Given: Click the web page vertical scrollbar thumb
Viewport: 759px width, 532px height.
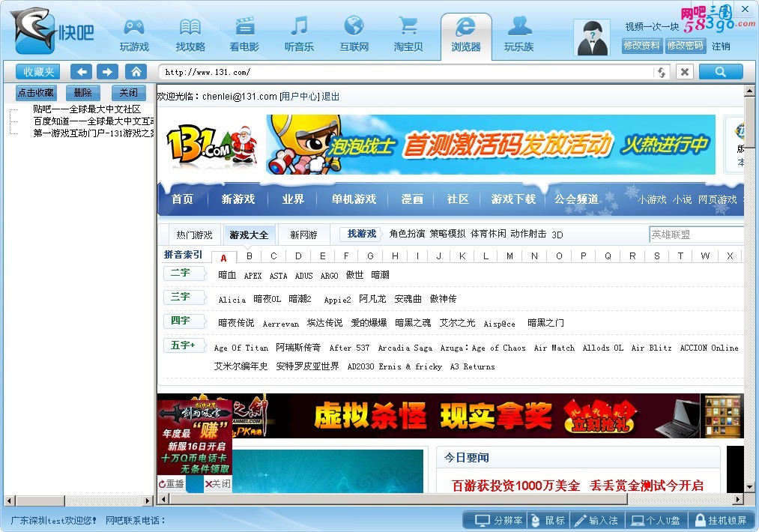Looking at the screenshot, I should tap(749, 122).
